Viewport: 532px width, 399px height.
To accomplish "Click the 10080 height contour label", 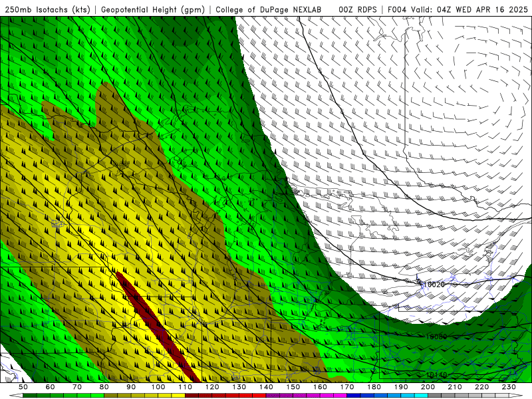I will 436,336.
